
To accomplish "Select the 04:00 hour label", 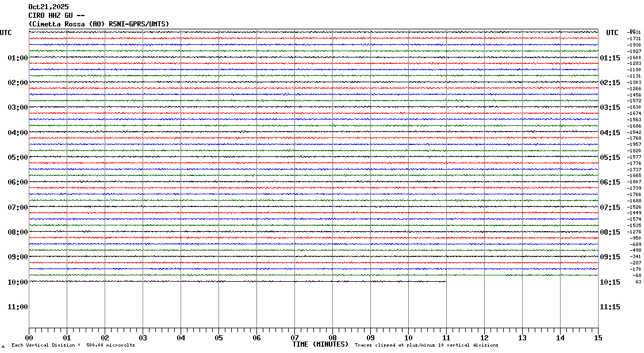I will pos(18,133).
